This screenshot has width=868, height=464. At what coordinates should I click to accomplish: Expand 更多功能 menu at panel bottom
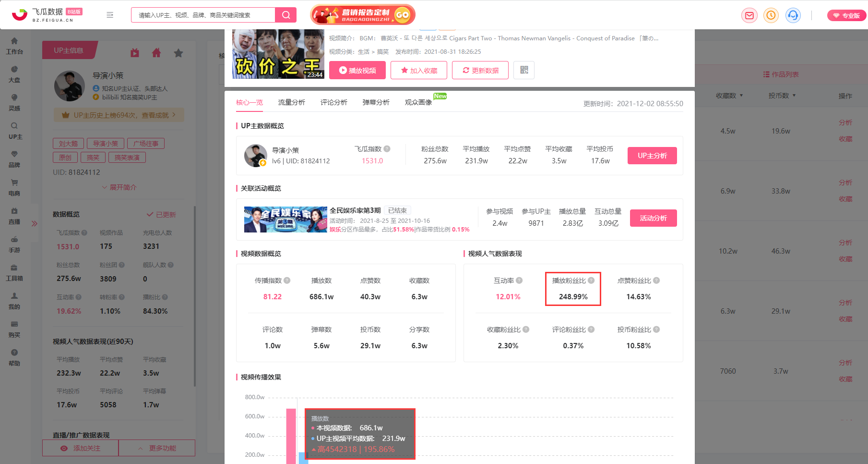[x=157, y=448]
